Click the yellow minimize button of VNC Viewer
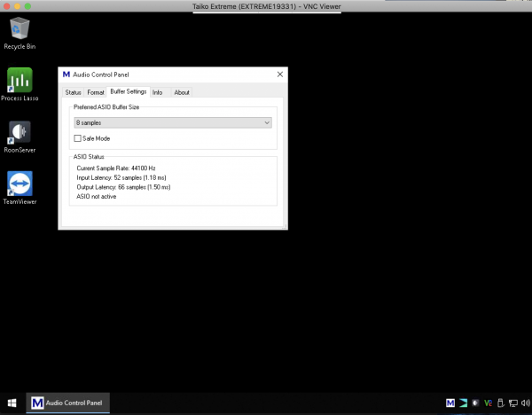532x415 pixels. [18, 6]
